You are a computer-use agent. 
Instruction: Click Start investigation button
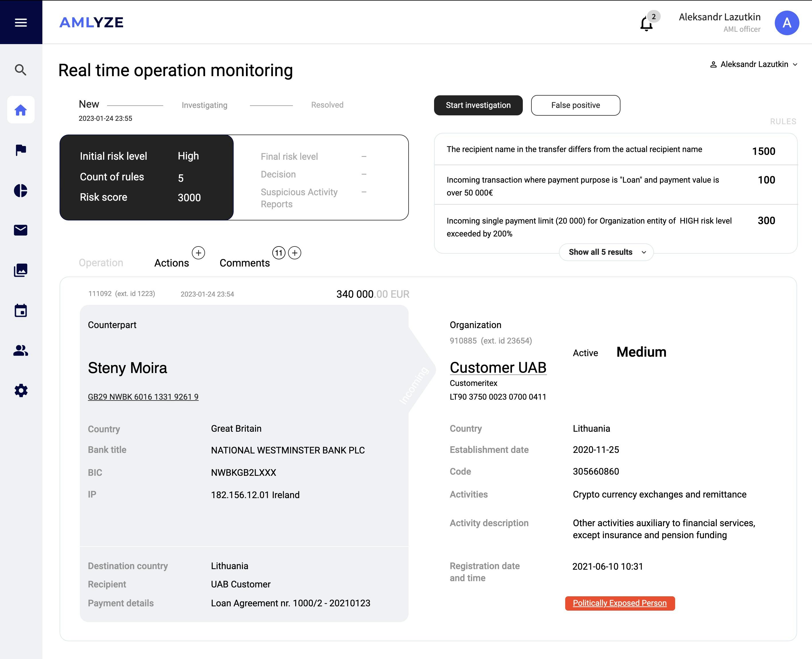[x=477, y=105]
